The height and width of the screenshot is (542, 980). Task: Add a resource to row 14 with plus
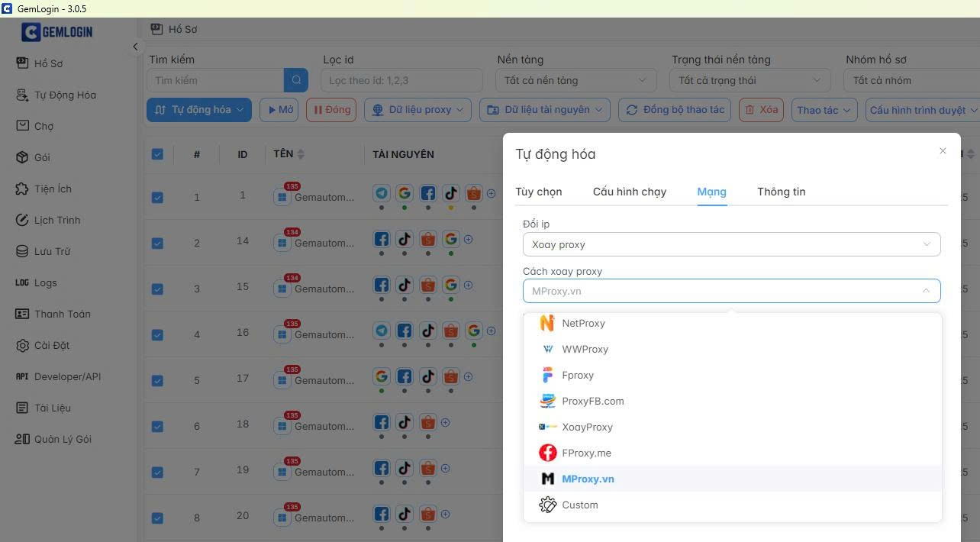pos(469,239)
